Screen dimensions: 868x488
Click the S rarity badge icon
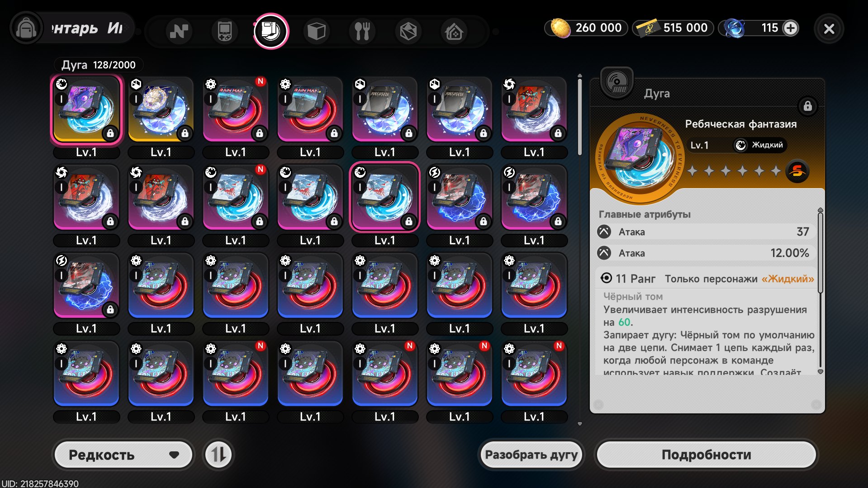[797, 171]
